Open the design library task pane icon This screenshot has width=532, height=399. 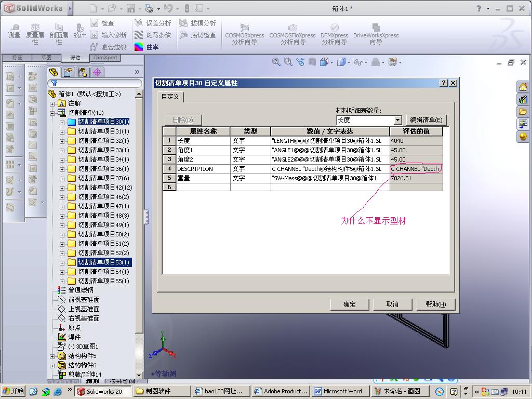point(523,99)
